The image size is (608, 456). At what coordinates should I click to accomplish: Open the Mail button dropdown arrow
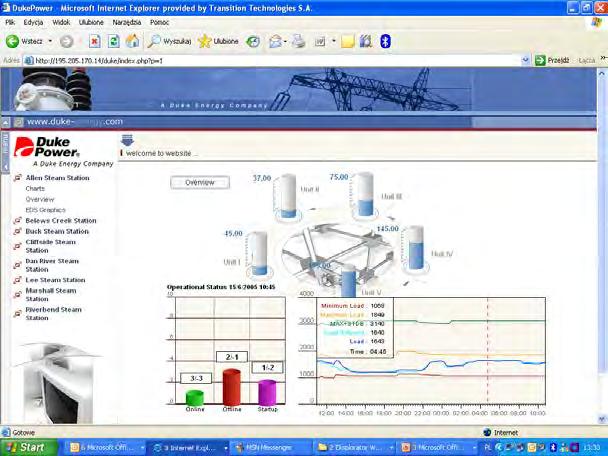click(285, 41)
